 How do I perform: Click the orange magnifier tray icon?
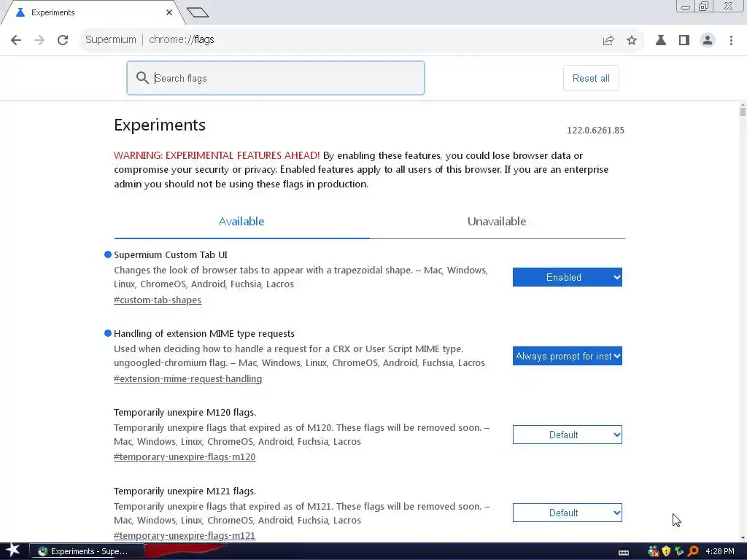coord(693,551)
